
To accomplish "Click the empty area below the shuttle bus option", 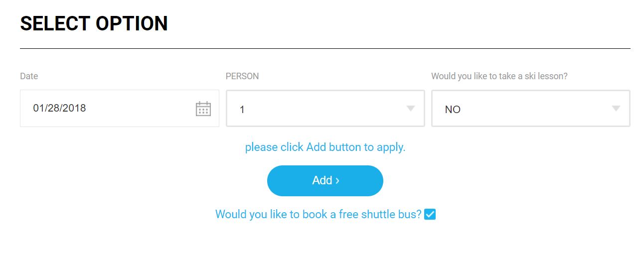I will tap(325, 247).
